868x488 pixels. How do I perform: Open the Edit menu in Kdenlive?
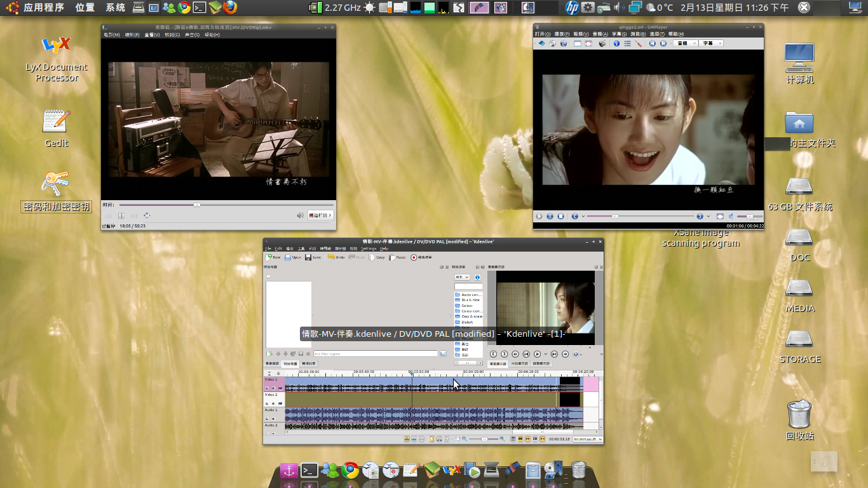(278, 248)
